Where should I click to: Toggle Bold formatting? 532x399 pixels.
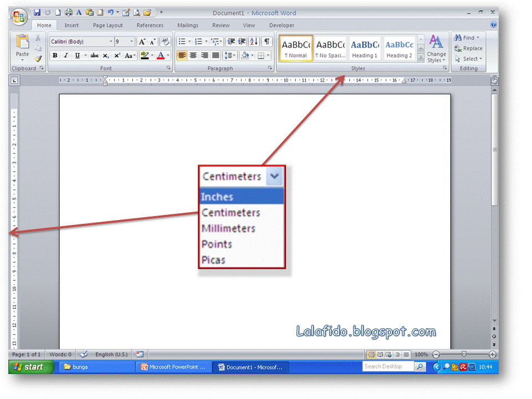click(55, 55)
